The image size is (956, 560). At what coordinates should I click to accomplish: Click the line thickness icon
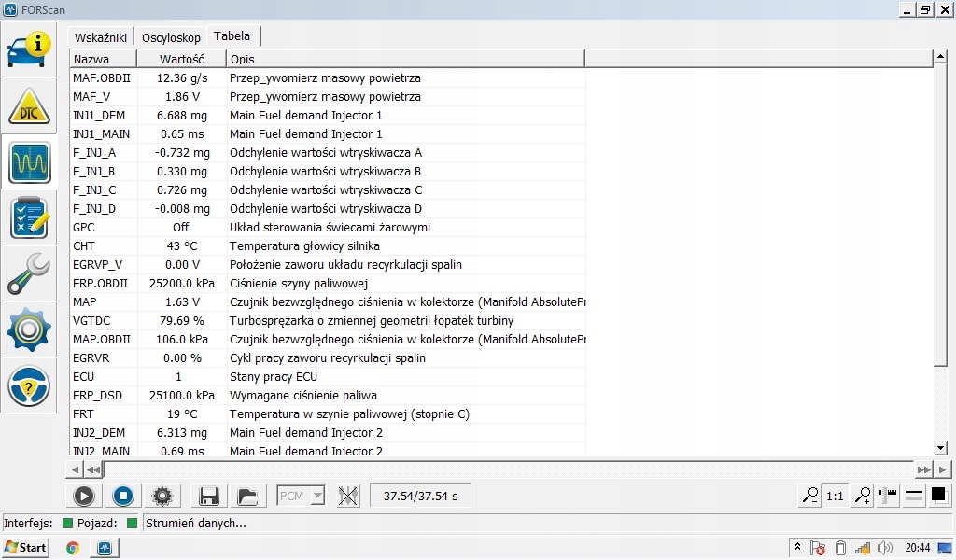913,496
